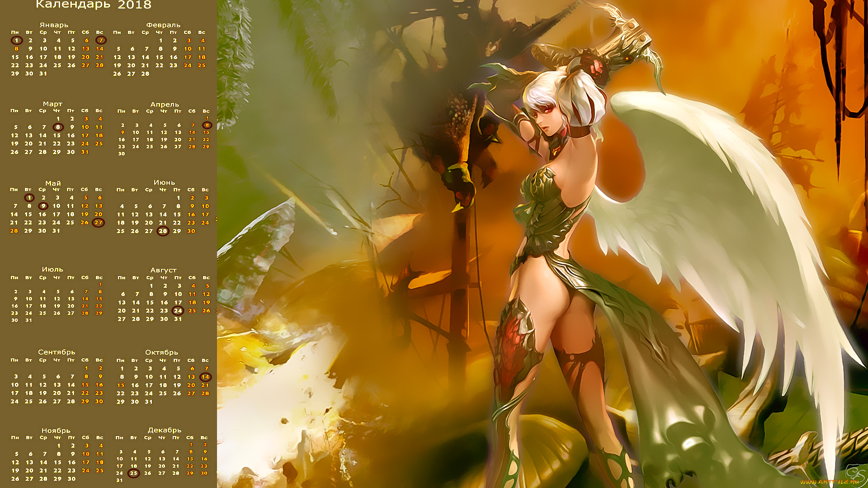Click circled date 24 in Август
868x488 pixels.
[x=178, y=310]
